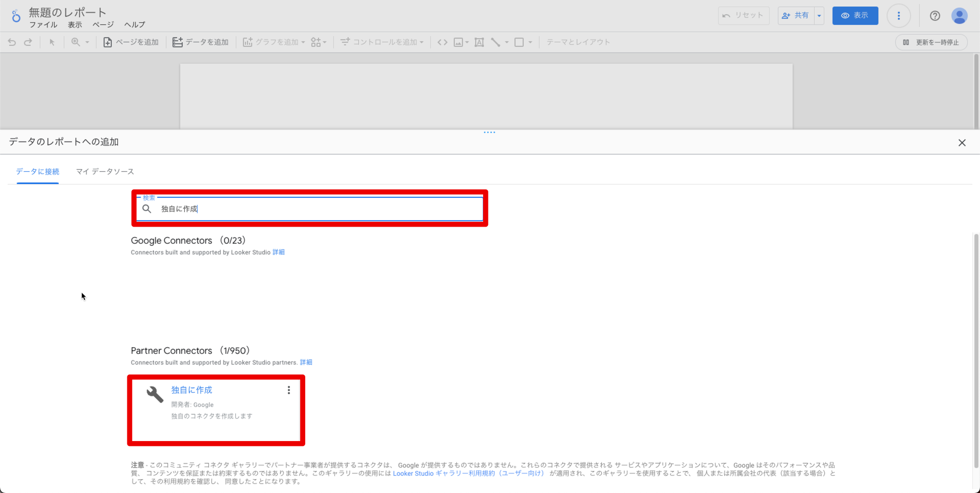This screenshot has height=493, width=980.
Task: Open the three-dot more options menu
Action: [x=899, y=16]
